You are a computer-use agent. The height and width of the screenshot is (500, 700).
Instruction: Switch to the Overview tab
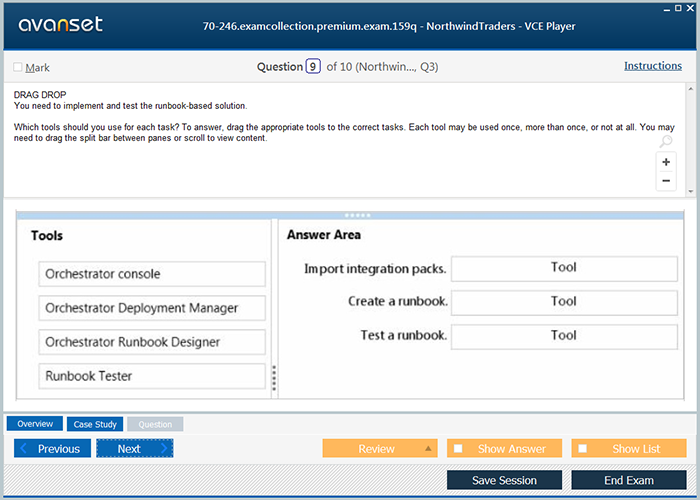tap(35, 424)
